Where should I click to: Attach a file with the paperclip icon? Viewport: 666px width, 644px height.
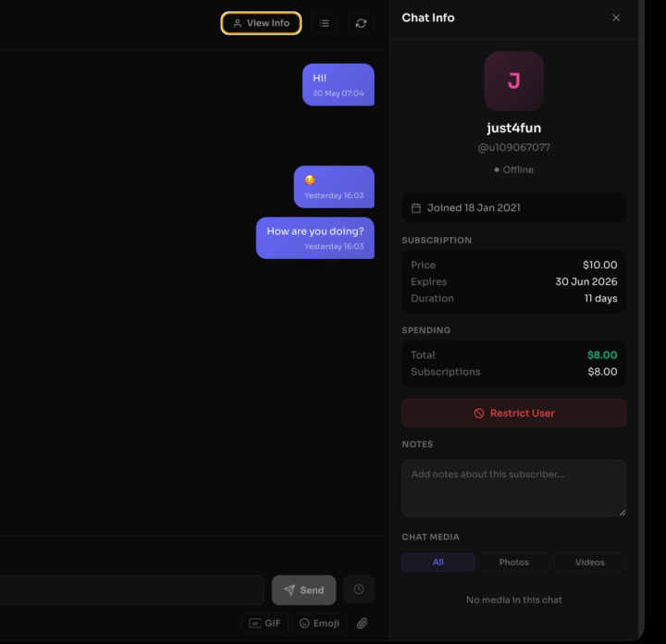[x=362, y=624]
